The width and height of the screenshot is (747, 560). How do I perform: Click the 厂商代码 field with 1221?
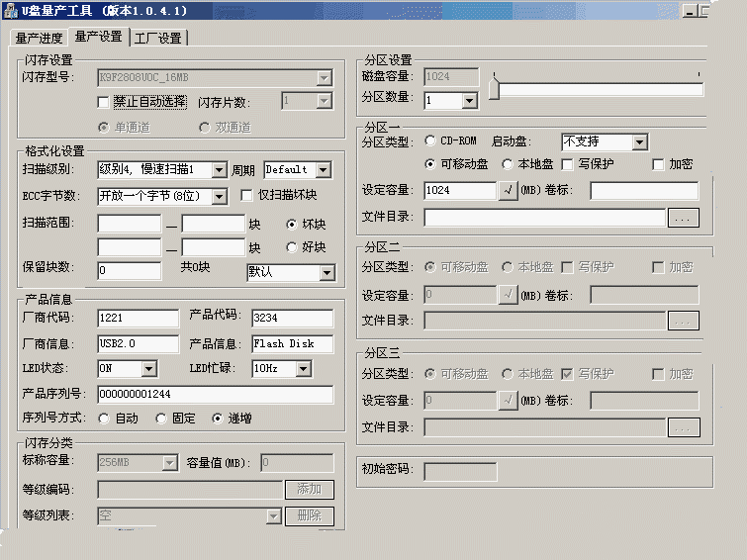139,318
